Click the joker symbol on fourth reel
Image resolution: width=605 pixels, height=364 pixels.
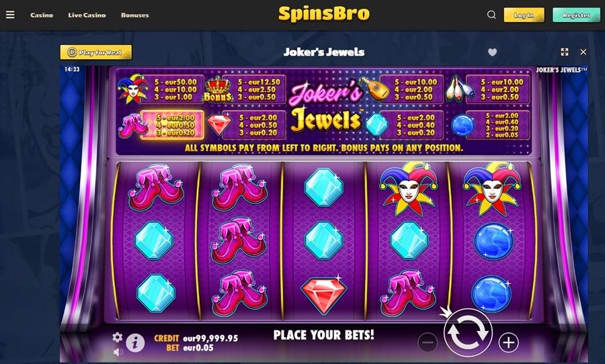point(408,189)
